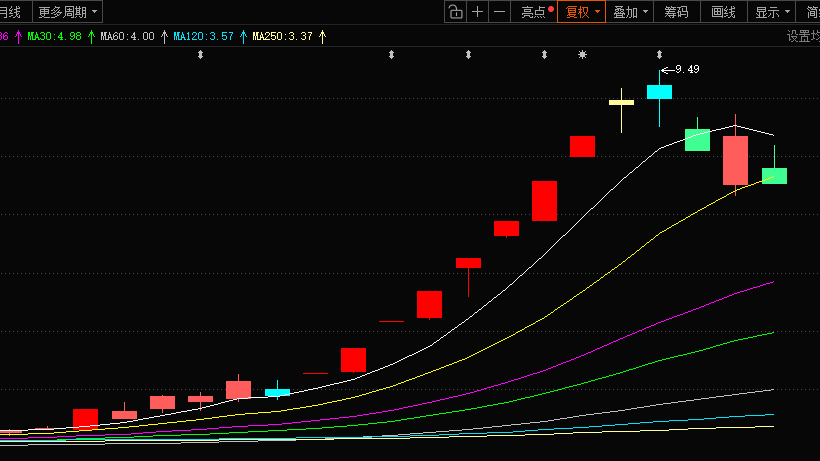Viewport: 820px width, 461px height.
Task: Click the star-shaped event marker above the chart
Action: click(582, 54)
